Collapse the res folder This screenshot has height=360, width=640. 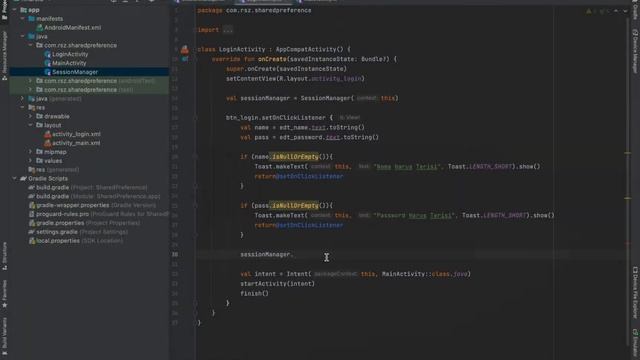[22, 108]
